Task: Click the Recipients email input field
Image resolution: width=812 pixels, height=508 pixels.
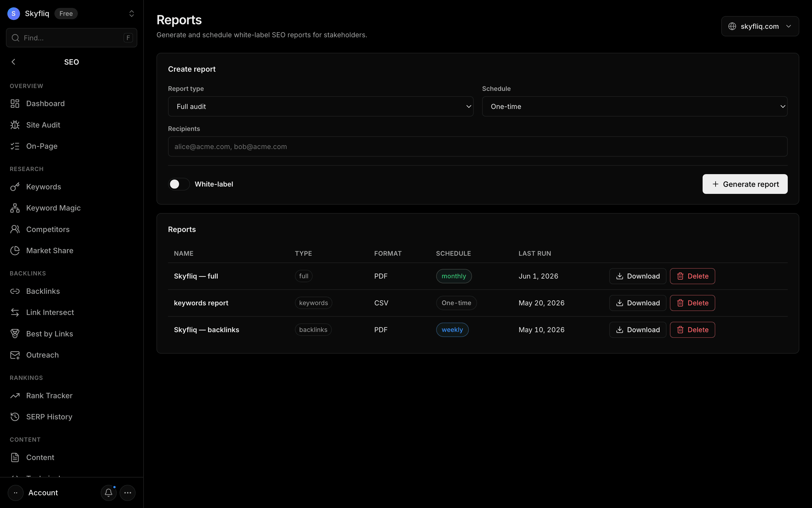Action: pyautogui.click(x=477, y=146)
